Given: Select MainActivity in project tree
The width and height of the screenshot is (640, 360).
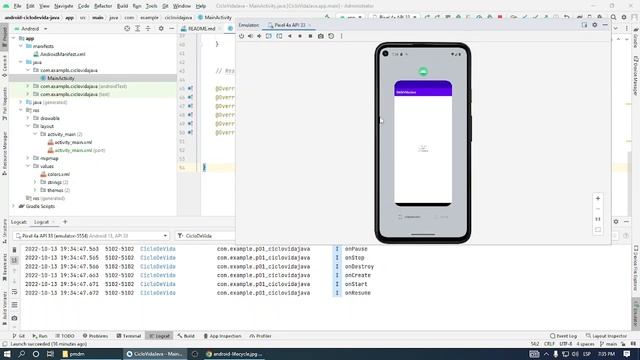Looking at the screenshot, I should click(x=60, y=78).
